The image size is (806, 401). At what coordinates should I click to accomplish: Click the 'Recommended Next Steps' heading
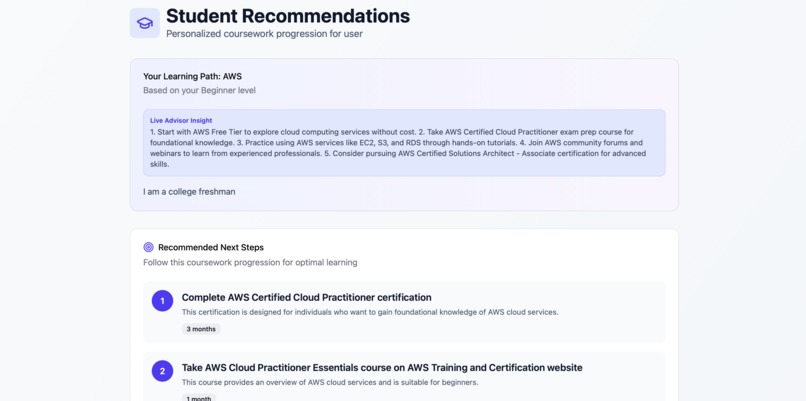211,247
